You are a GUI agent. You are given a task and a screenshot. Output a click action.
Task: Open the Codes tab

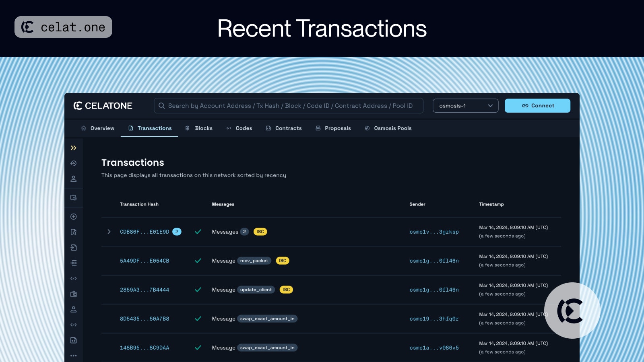pos(239,128)
